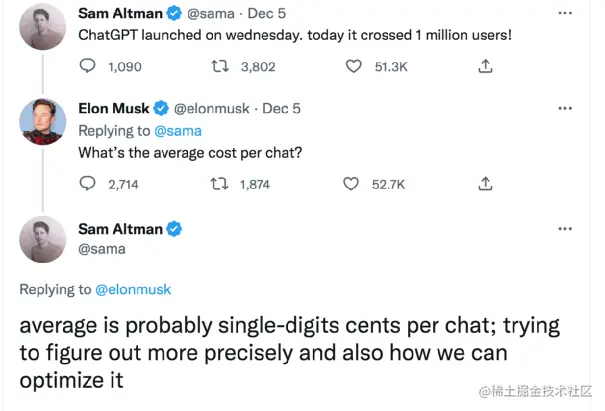Reply to Elon Musk's cost per chat tweet
The height and width of the screenshot is (411, 605).
coord(88,183)
